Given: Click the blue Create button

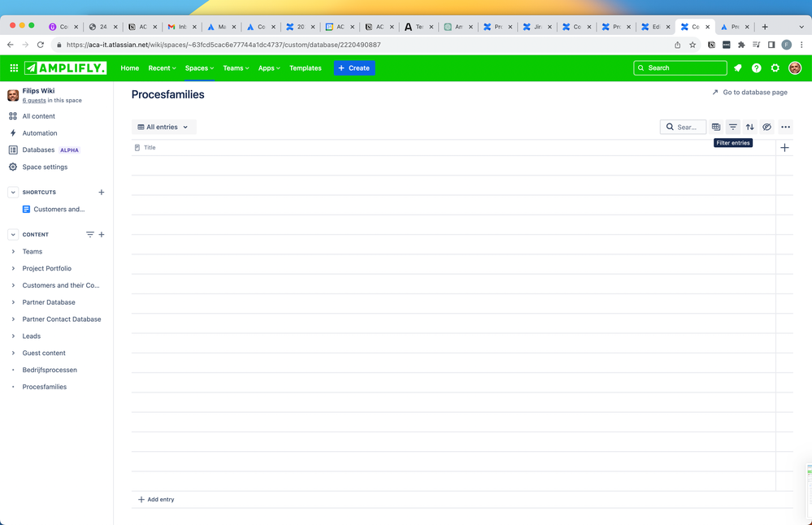Looking at the screenshot, I should click(354, 67).
